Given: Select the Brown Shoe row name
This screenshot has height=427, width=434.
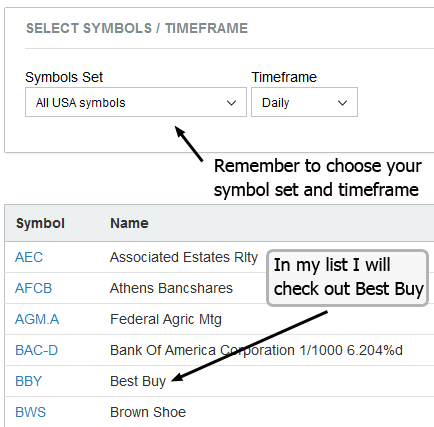Looking at the screenshot, I should [x=148, y=412].
